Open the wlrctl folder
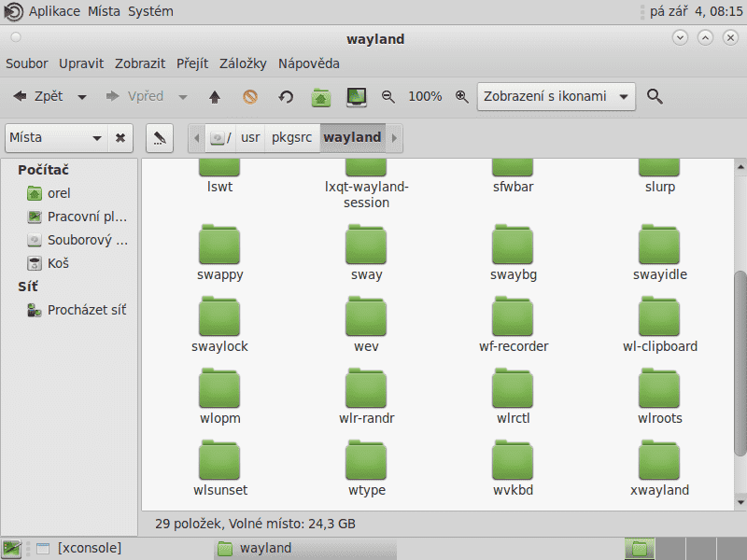Screen dimensions: 747x560 (513, 397)
